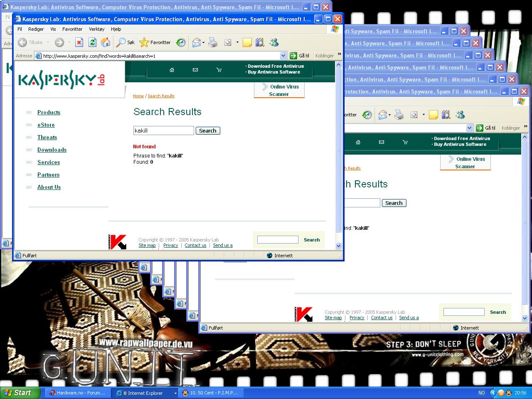
Task: Click the front window URL address field
Action: [x=160, y=56]
